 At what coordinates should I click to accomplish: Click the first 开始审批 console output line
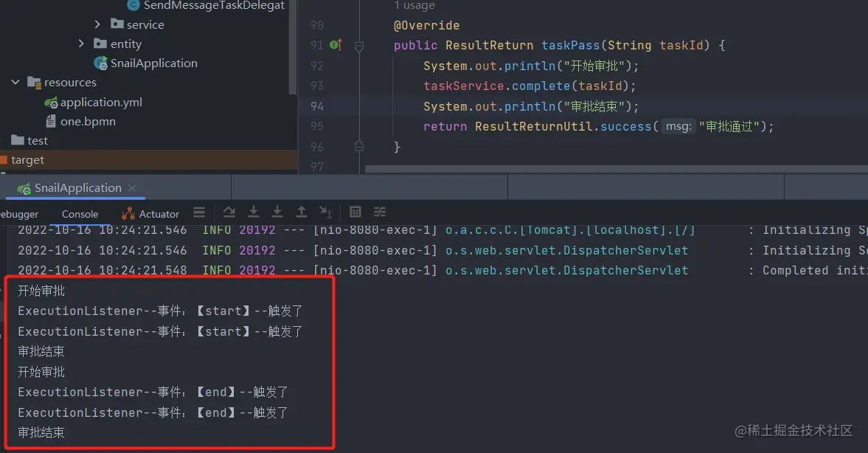click(x=41, y=291)
